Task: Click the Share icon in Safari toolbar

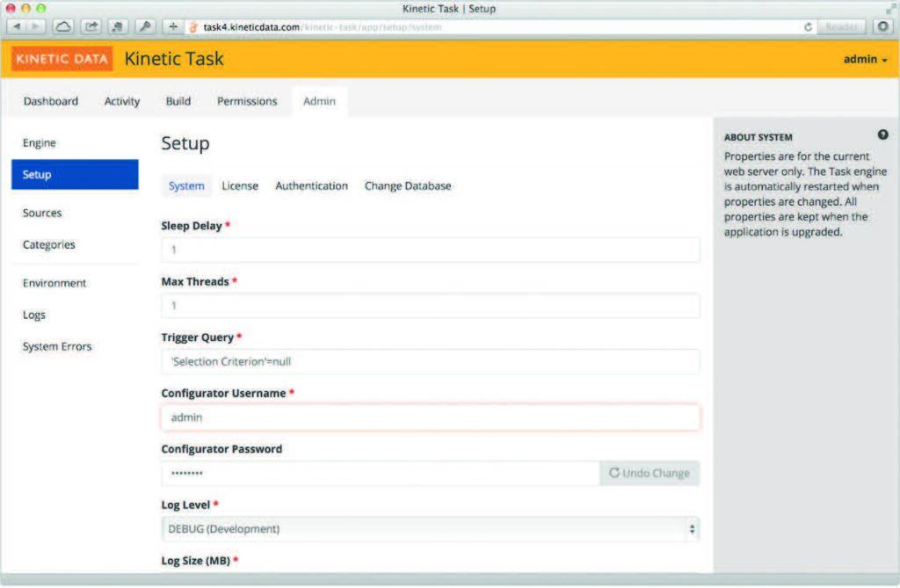Action: [91, 26]
